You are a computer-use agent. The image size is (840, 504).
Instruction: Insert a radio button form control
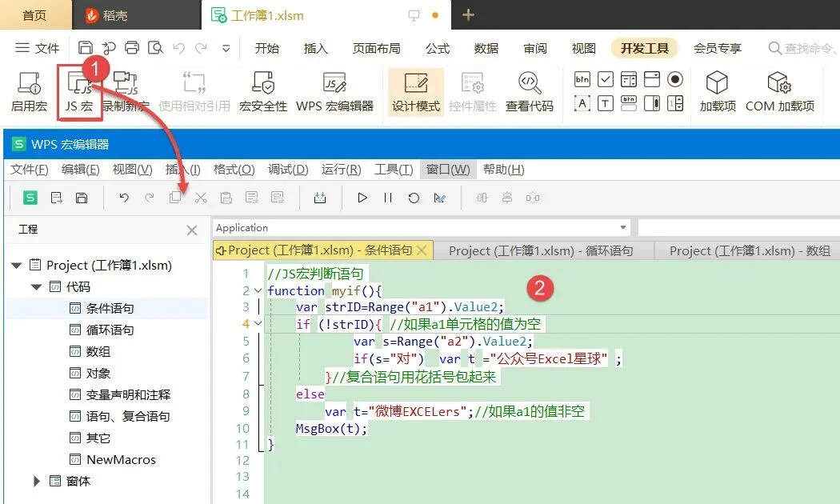[x=675, y=79]
